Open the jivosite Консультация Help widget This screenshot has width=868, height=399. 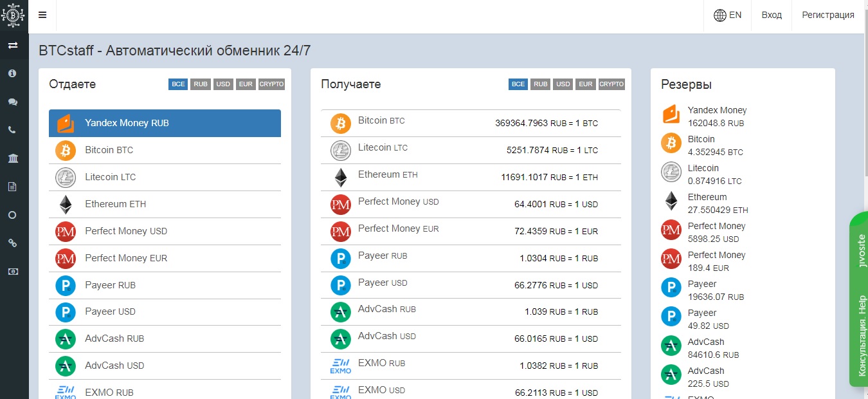[860, 299]
